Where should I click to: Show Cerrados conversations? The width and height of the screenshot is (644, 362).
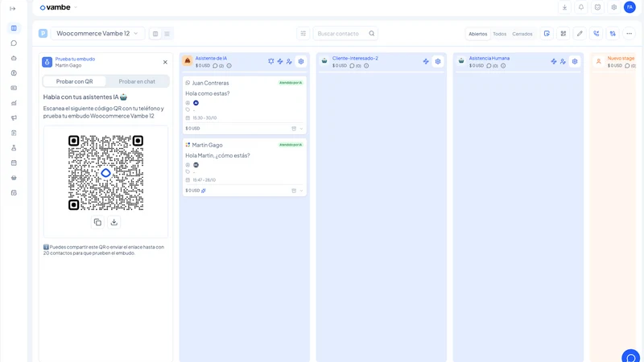click(x=522, y=34)
